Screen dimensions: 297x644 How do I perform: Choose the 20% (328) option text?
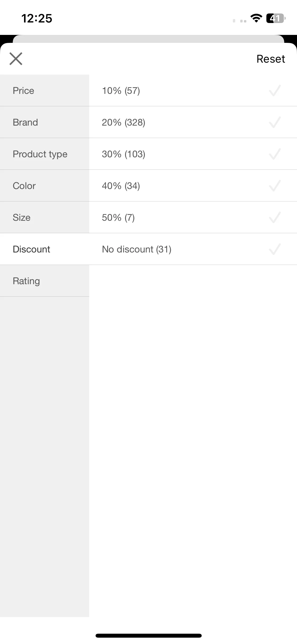click(124, 122)
